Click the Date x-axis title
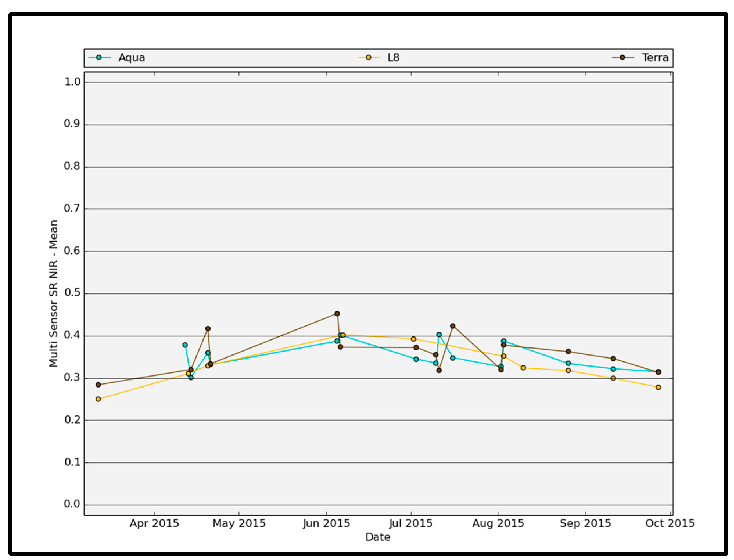The image size is (734, 560). (378, 537)
